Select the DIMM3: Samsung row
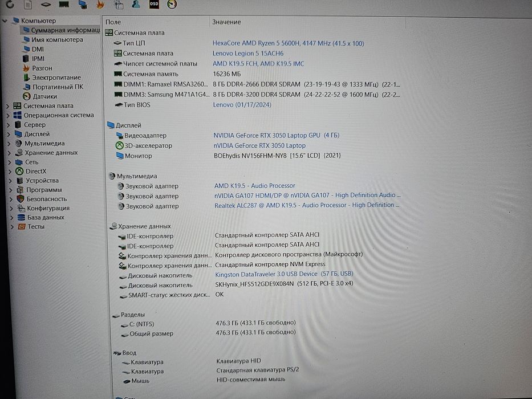This screenshot has height=399, width=532. click(257, 94)
